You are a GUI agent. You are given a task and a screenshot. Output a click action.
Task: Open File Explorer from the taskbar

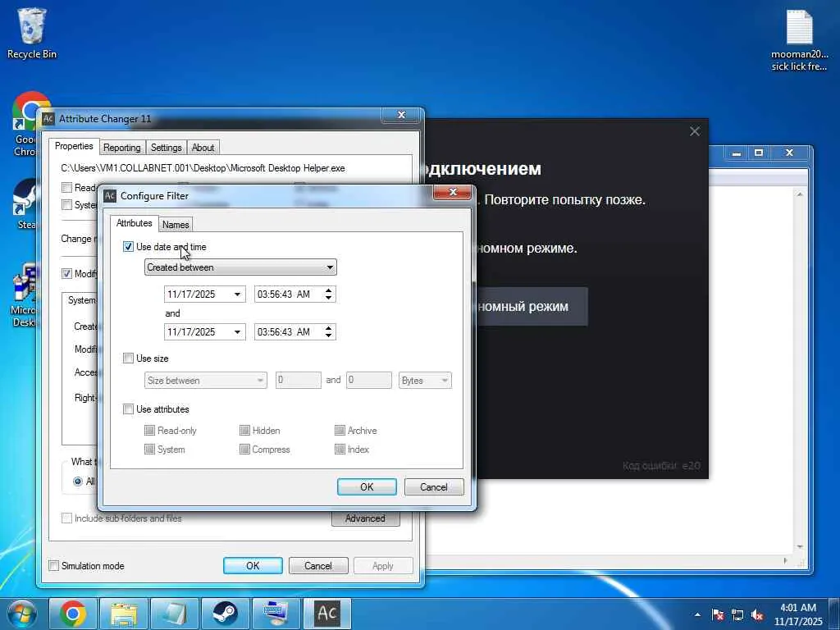pyautogui.click(x=124, y=614)
